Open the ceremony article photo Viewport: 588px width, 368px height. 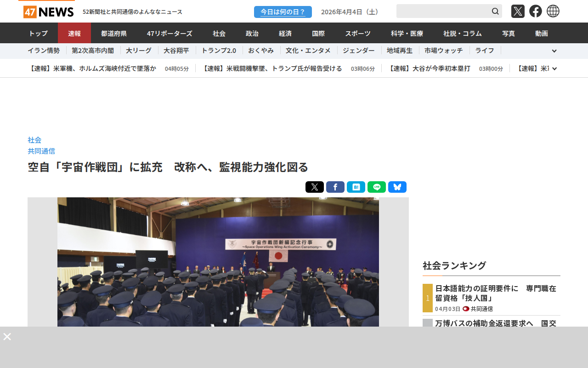(218, 262)
